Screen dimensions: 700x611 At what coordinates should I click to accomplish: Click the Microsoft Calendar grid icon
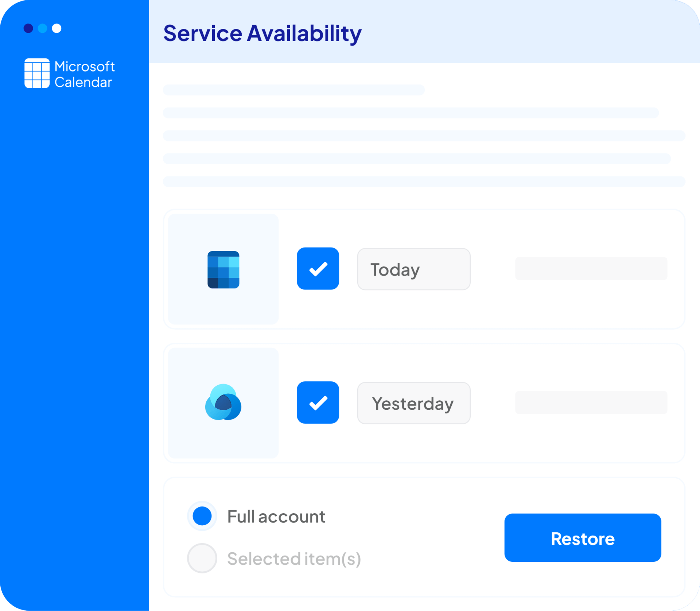[37, 73]
